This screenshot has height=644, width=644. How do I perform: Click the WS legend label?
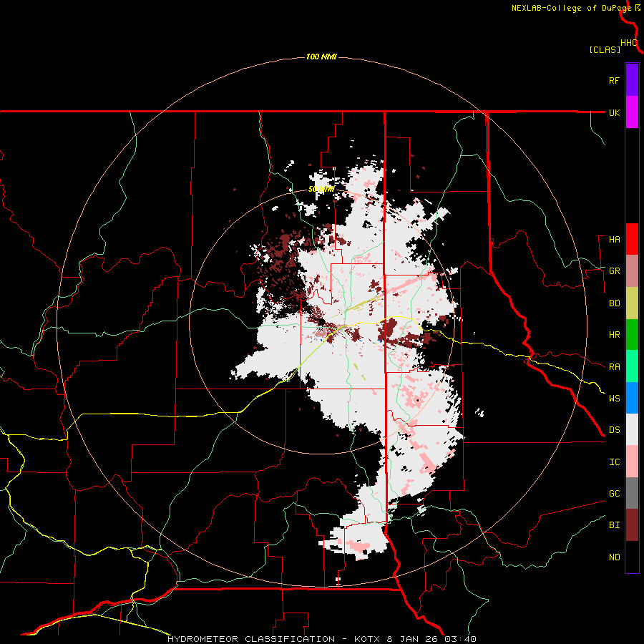tap(614, 398)
